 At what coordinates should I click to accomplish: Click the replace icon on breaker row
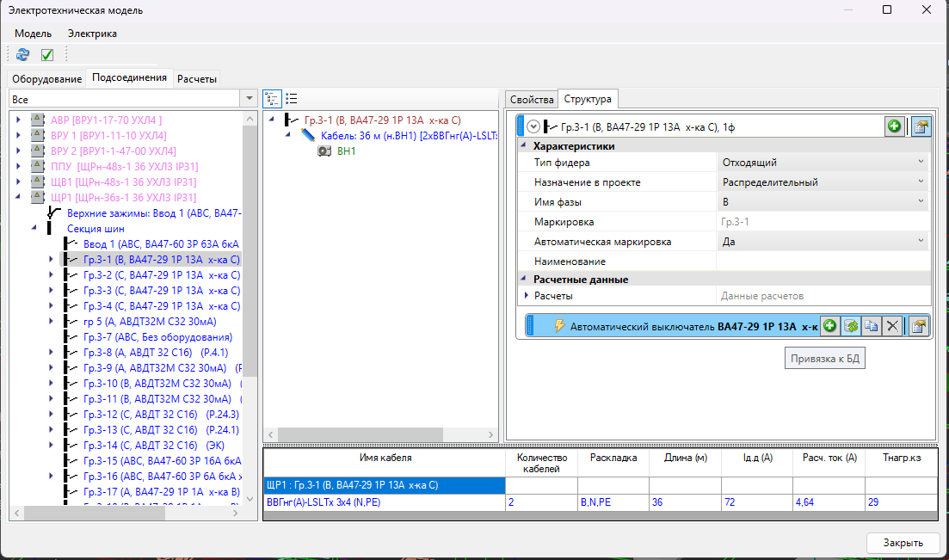tap(851, 326)
